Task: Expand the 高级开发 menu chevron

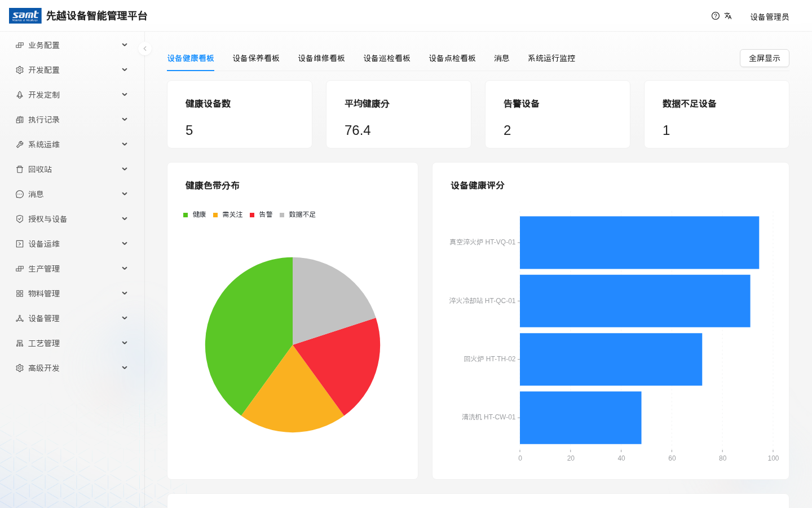Action: click(125, 368)
